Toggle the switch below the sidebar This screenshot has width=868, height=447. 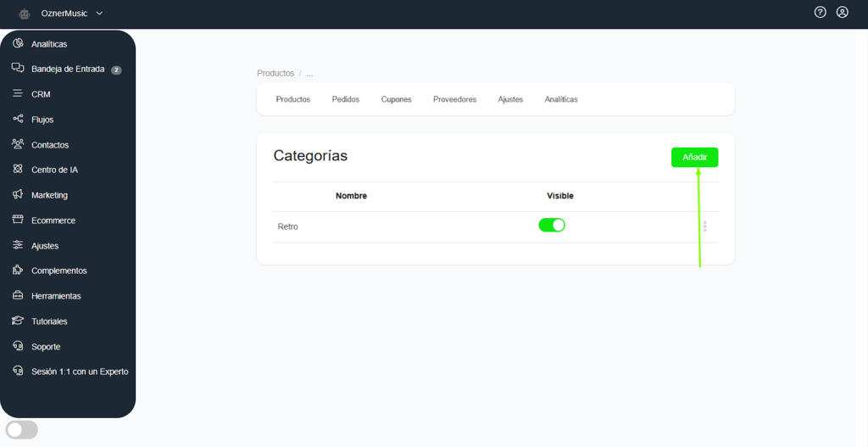[x=22, y=430]
